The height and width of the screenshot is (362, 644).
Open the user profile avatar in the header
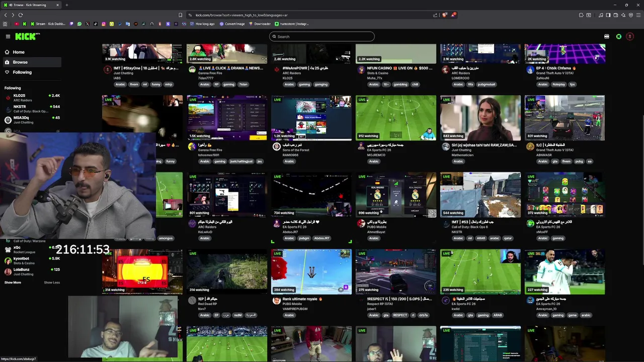pos(630,36)
